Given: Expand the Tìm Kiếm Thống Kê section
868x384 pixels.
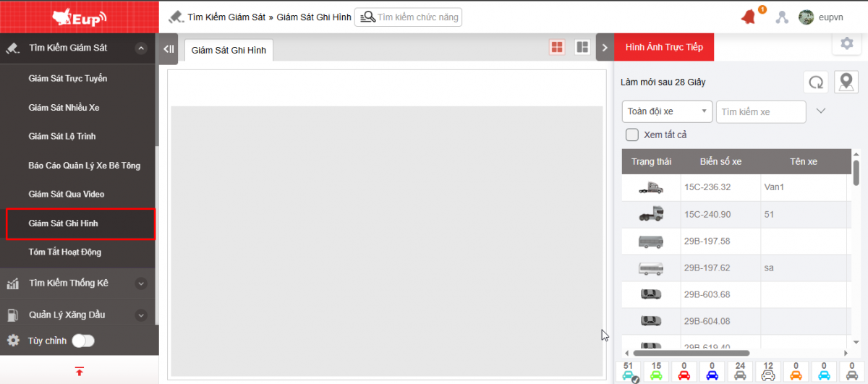Looking at the screenshot, I should [x=141, y=283].
